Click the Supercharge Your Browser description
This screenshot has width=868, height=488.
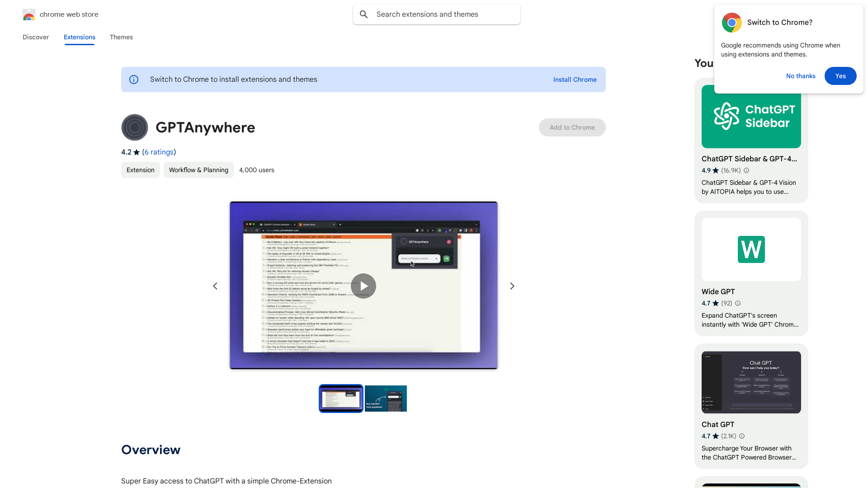click(749, 453)
